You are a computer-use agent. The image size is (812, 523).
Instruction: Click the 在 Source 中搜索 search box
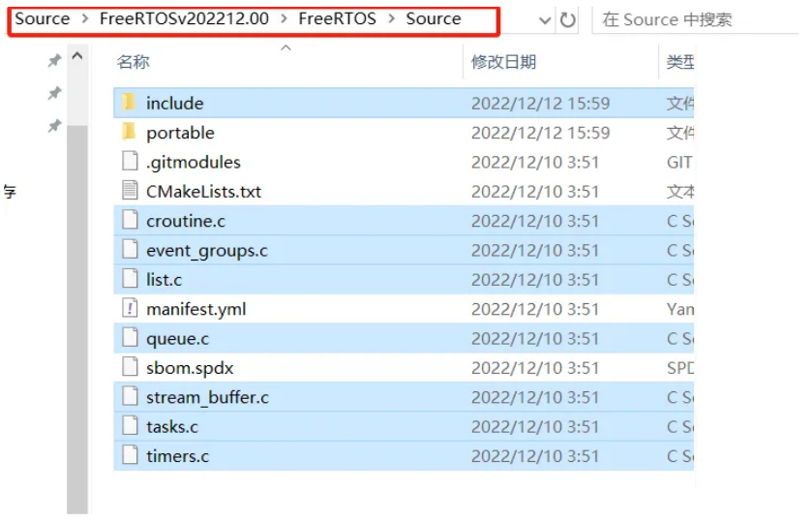click(697, 19)
